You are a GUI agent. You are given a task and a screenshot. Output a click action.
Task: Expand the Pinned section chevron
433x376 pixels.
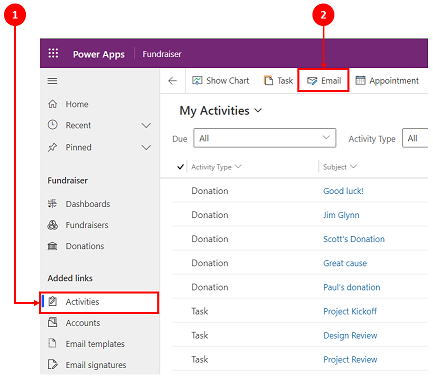click(x=146, y=147)
